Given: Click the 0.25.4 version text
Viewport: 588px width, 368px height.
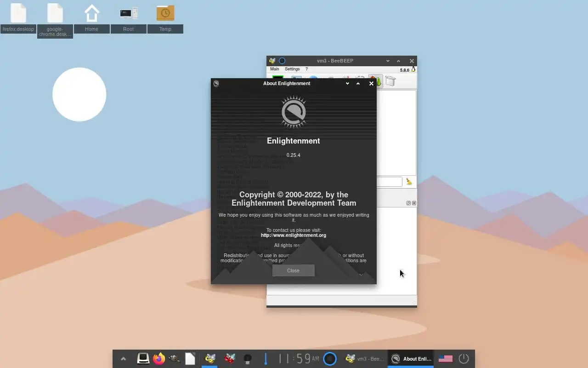Looking at the screenshot, I should click(293, 155).
